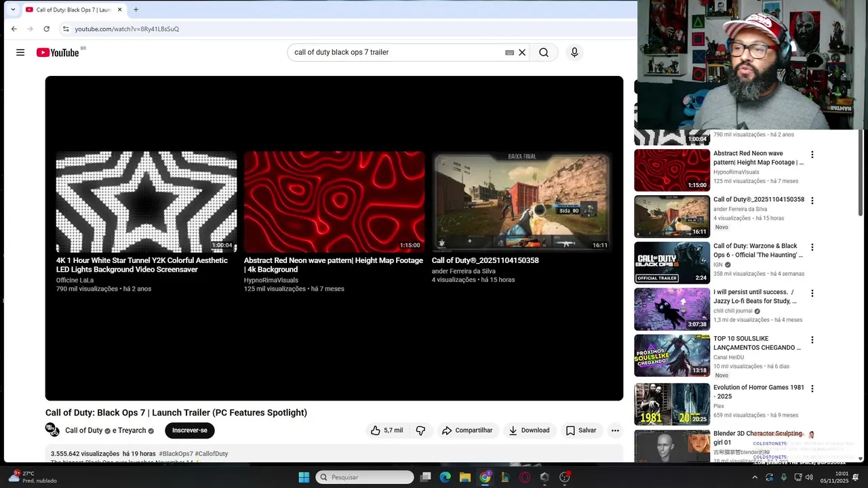Open options for TOP 10 SOULSLIKE video
Viewport: 868px width, 488px height.
click(x=812, y=340)
